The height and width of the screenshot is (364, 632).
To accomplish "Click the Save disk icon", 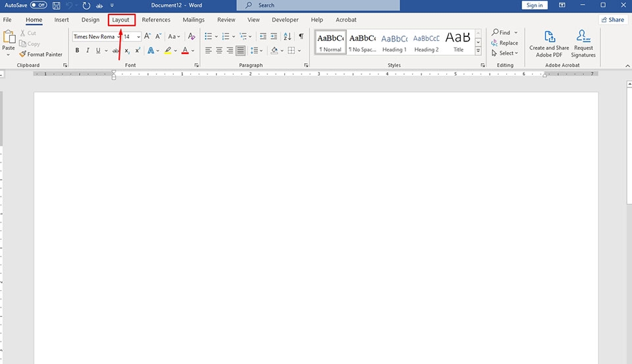I will coord(57,6).
